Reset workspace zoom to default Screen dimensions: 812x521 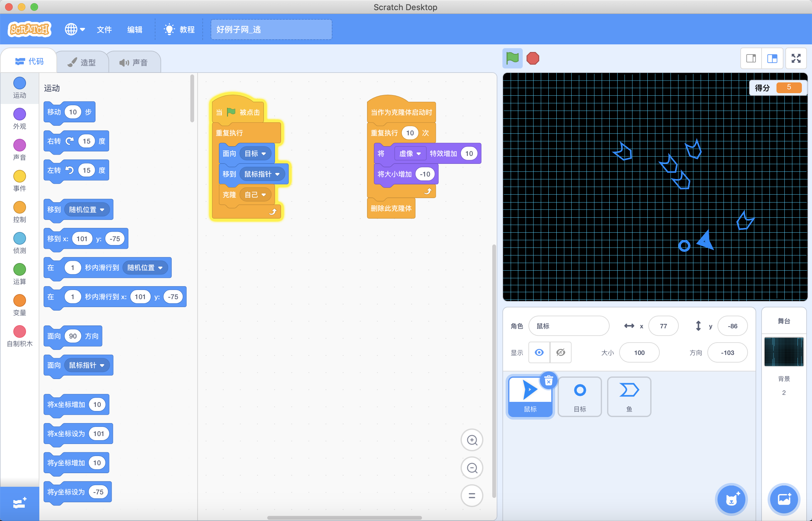tap(472, 496)
